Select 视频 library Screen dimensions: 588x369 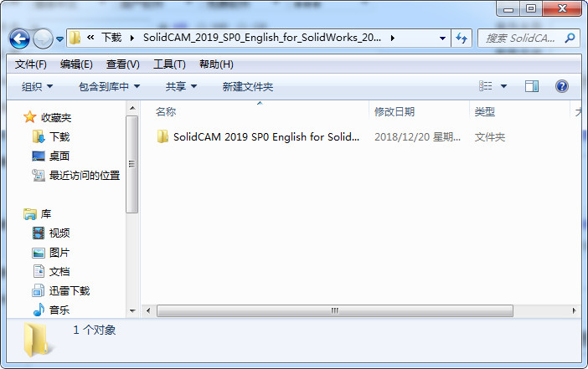pyautogui.click(x=59, y=233)
